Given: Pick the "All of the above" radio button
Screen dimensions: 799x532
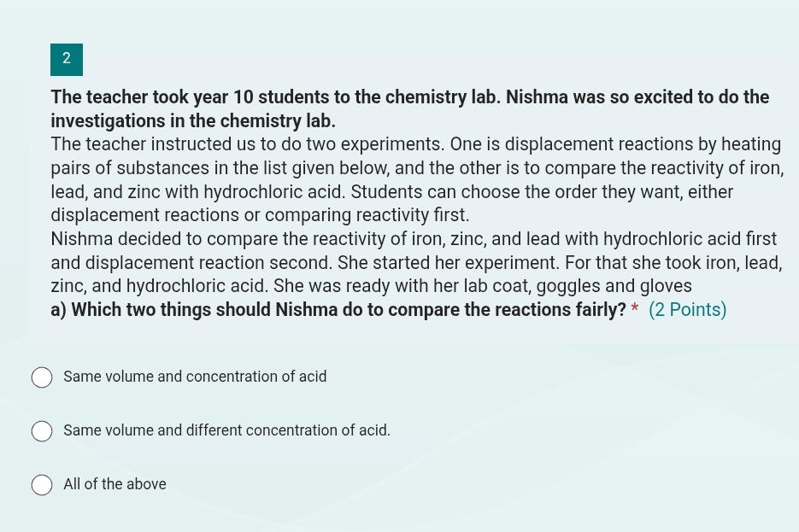Looking at the screenshot, I should tap(42, 485).
